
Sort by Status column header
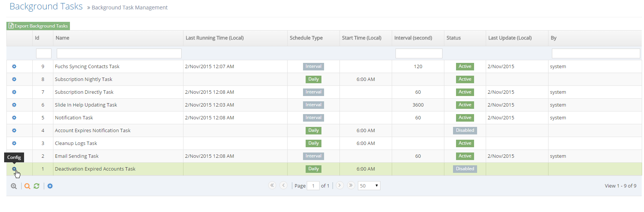(453, 38)
